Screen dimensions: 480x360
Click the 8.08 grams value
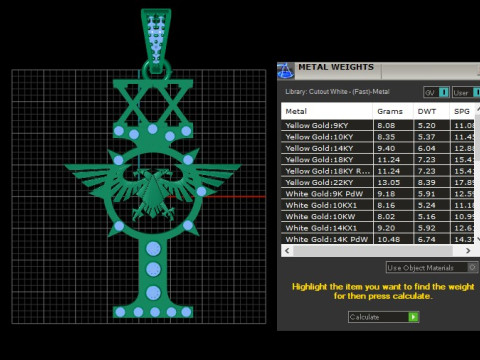386,126
